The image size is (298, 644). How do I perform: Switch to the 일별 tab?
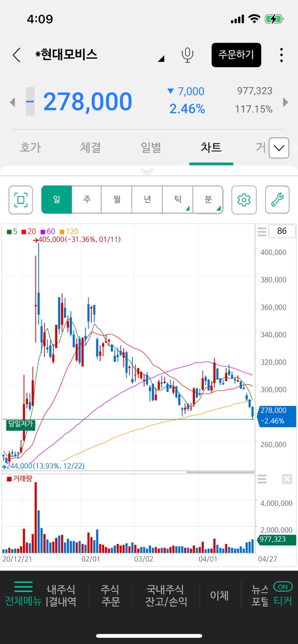point(151,148)
